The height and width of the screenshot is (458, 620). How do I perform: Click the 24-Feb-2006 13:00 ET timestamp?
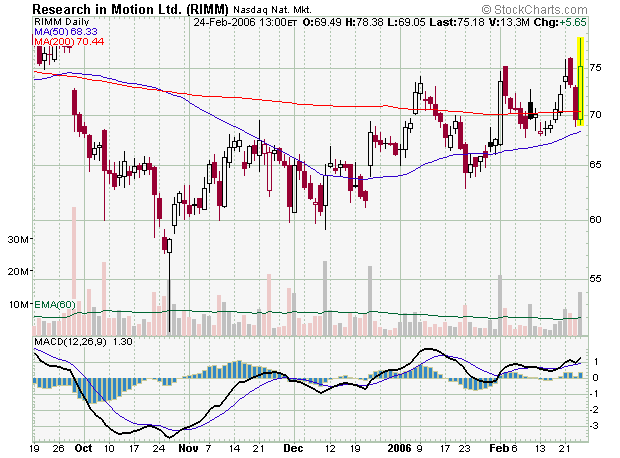pos(245,22)
